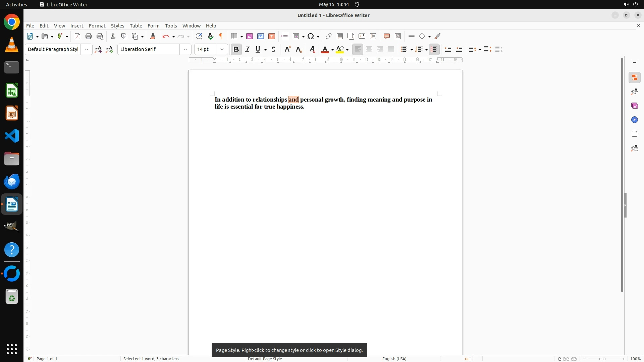Click the Font Size input field
This screenshot has height=362, width=644.
[x=205, y=49]
